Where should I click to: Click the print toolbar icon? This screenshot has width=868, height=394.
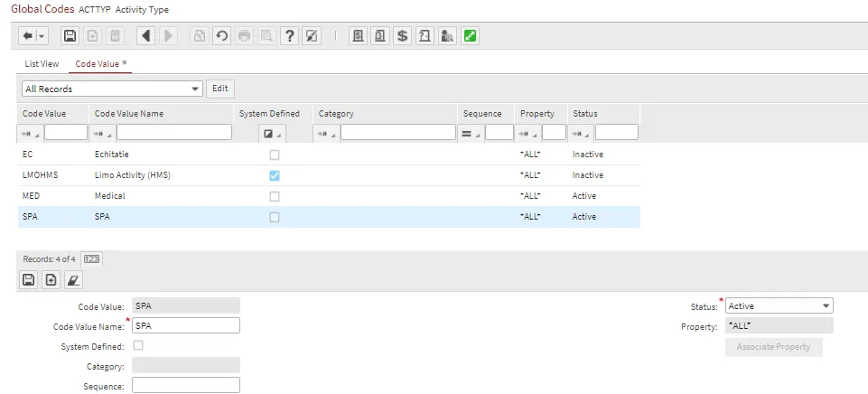pos(244,36)
